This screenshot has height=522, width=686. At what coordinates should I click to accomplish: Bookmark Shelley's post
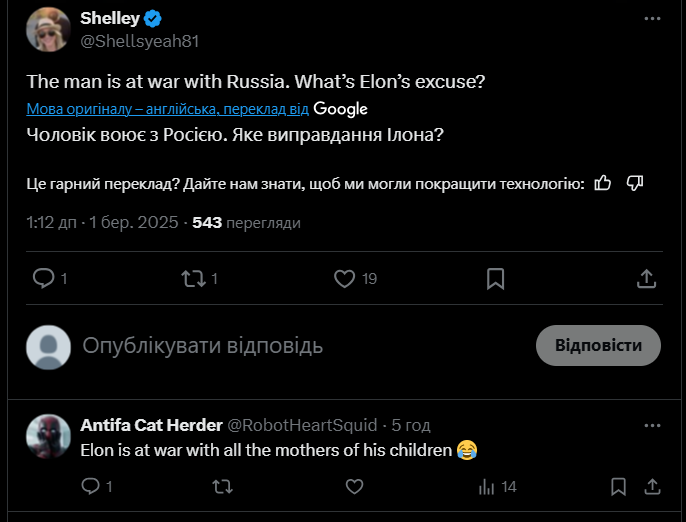[496, 279]
